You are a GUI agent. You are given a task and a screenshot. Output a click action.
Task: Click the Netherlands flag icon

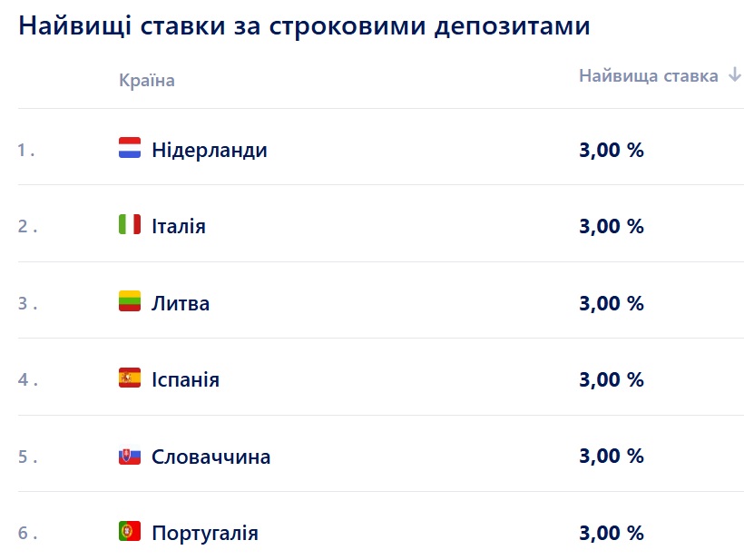pos(130,148)
